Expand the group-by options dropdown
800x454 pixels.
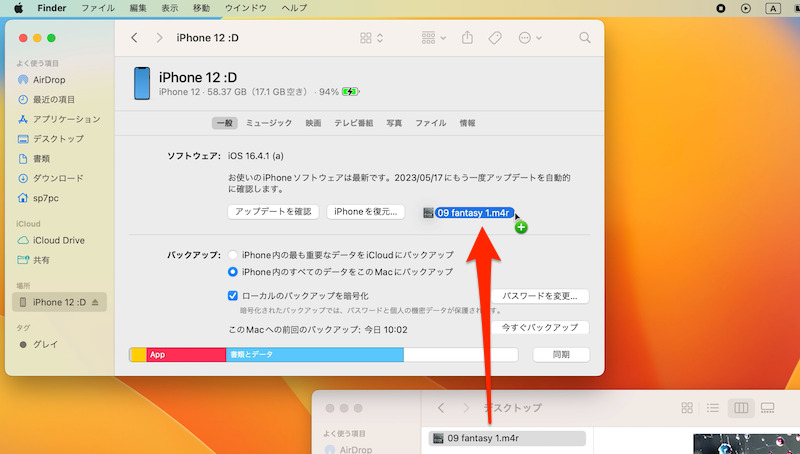[433, 38]
